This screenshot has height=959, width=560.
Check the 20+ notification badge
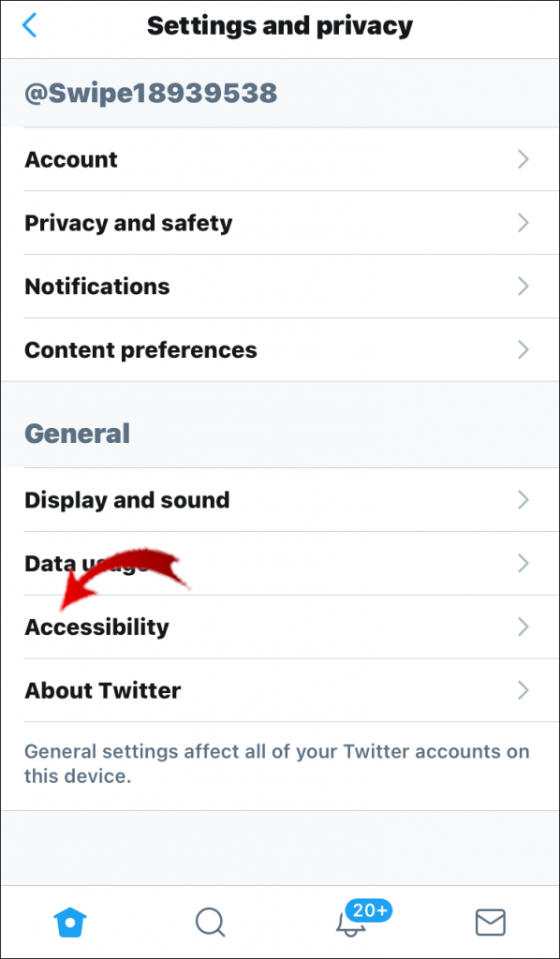click(x=369, y=909)
